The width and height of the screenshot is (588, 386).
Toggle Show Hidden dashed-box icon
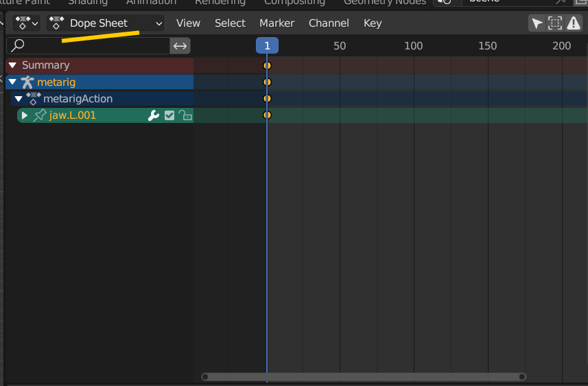coord(555,23)
